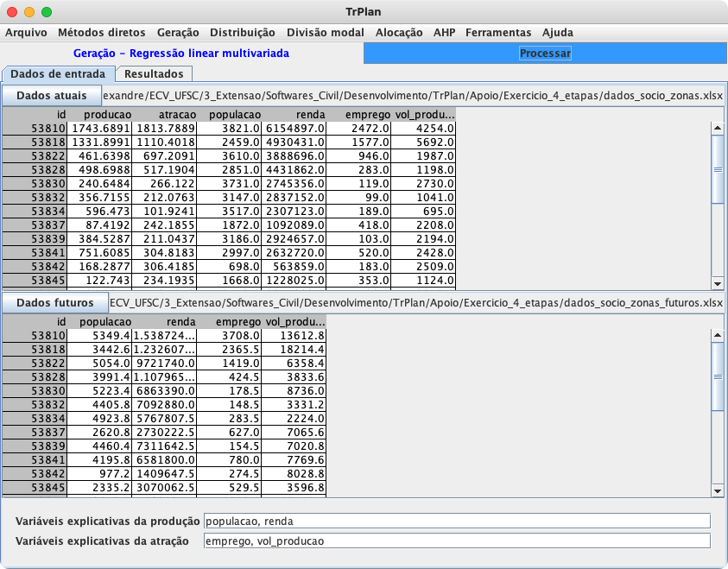Select cell 3991.4 in dados futuros
Image resolution: width=728 pixels, height=569 pixels.
point(99,376)
